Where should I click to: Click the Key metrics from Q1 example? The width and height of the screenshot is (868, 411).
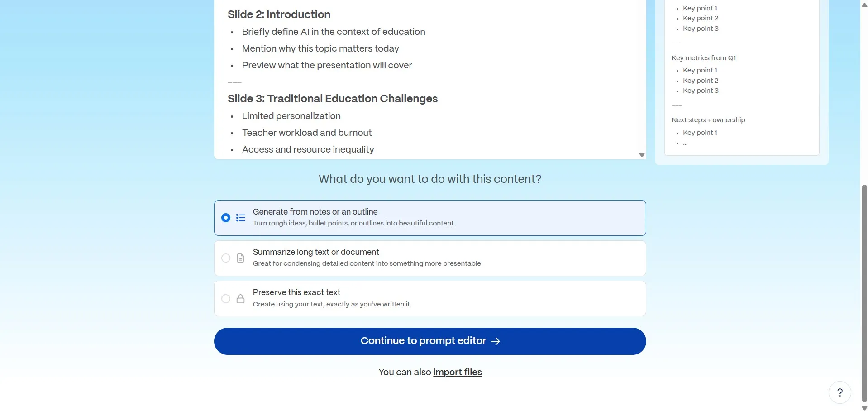click(704, 58)
